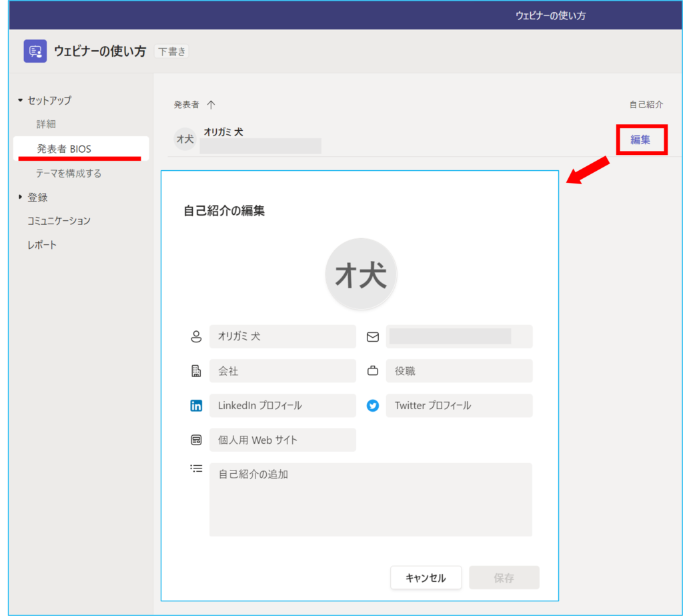Click the building icon beside 会社 field

[196, 371]
